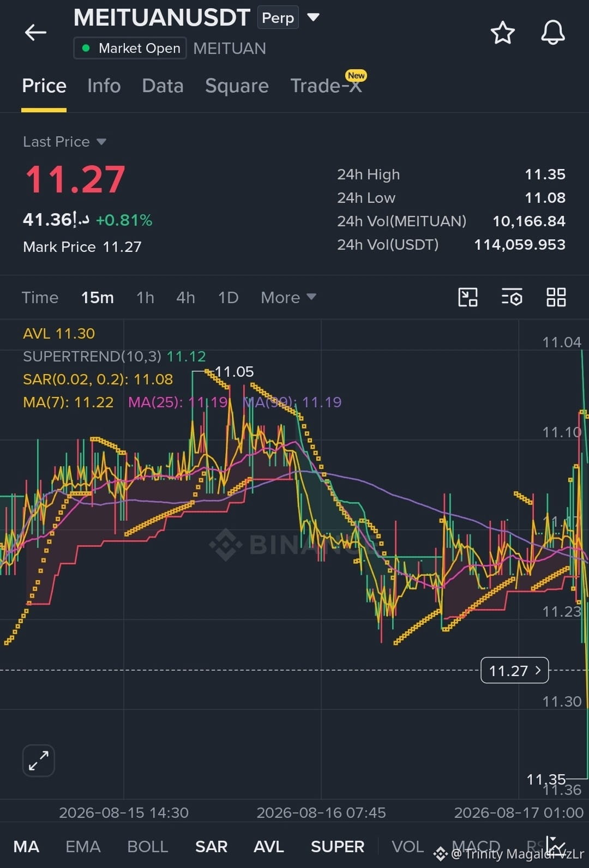Open the chart drawing tools icon
Image resolution: width=589 pixels, height=868 pixels.
click(x=467, y=298)
